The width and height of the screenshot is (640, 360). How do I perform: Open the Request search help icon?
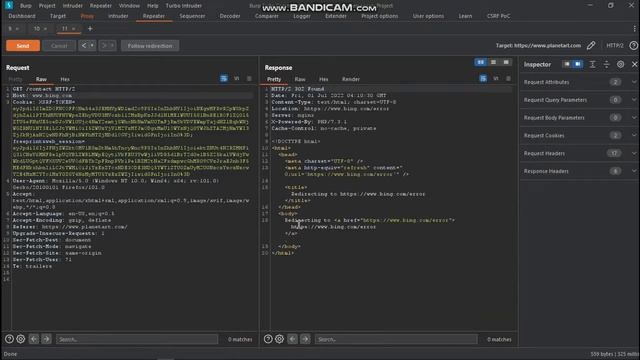click(x=9, y=339)
